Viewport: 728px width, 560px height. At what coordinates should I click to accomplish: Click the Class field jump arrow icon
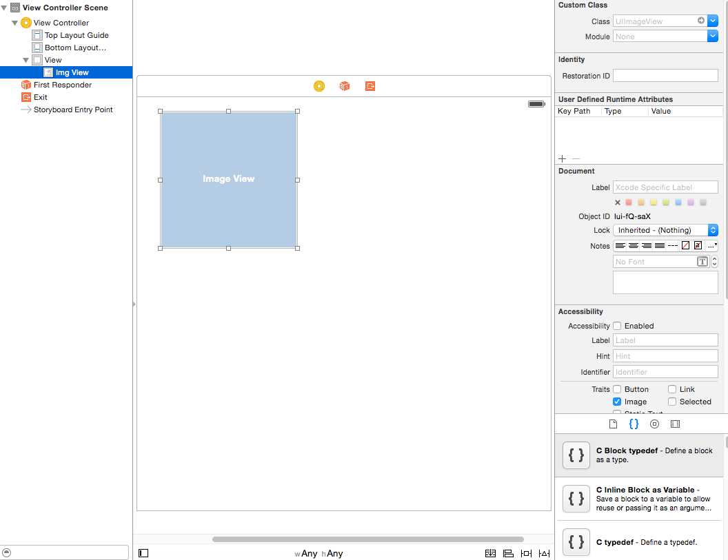700,21
